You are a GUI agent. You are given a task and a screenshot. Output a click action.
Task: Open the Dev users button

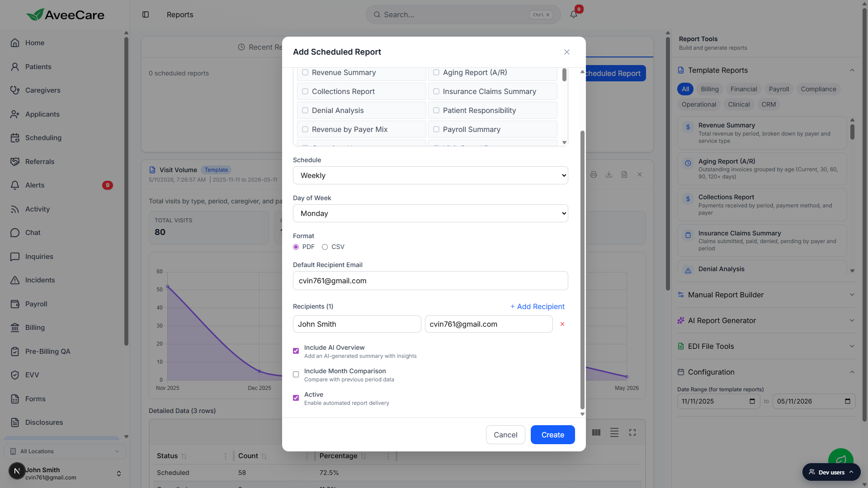[831, 472]
